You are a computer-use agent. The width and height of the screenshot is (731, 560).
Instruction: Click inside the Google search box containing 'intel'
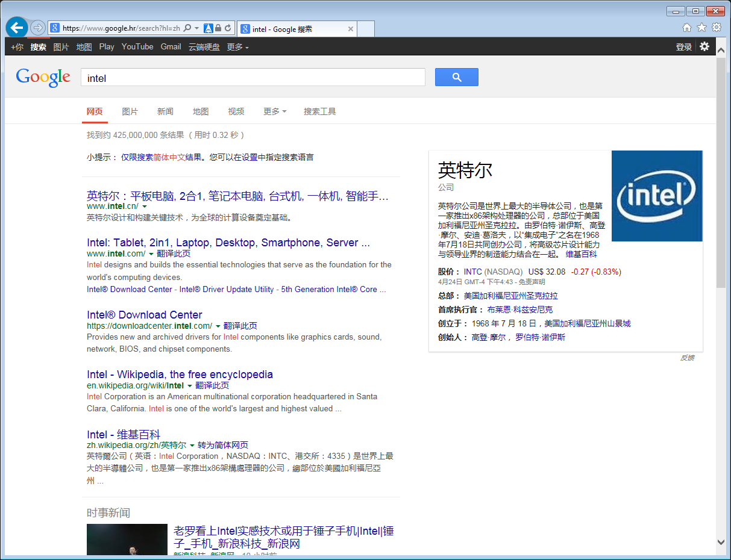(253, 78)
